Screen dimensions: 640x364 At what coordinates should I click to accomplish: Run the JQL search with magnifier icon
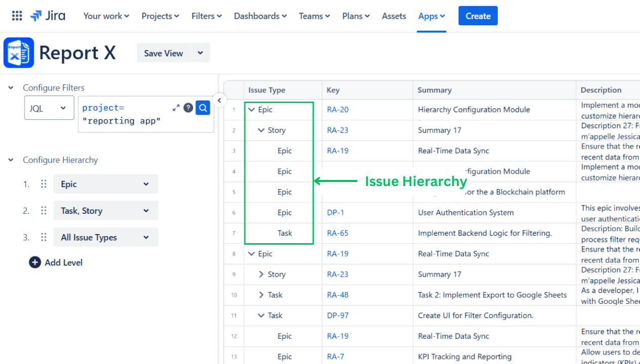click(203, 108)
